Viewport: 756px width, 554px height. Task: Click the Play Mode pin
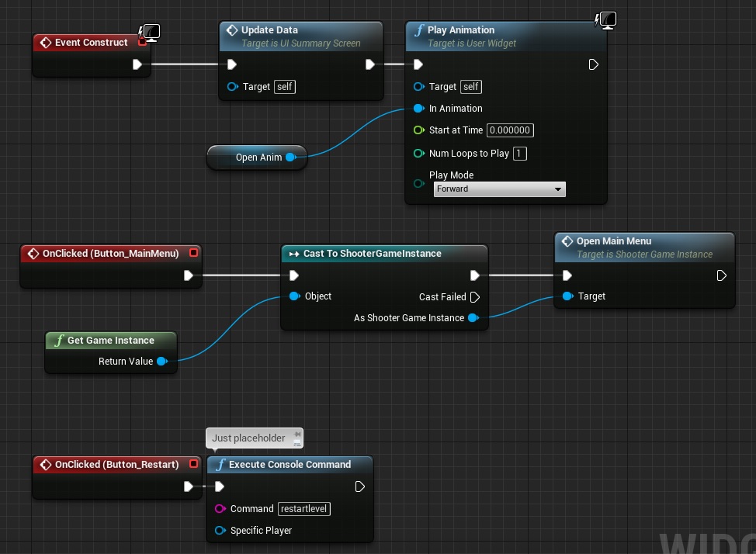point(419,184)
